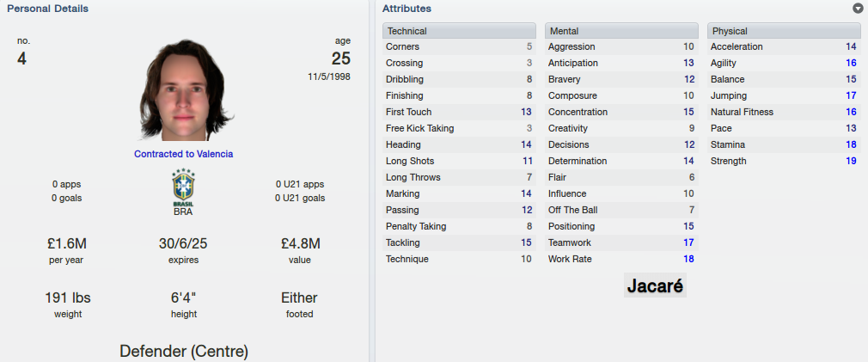Select the Work Rate attribute row
Screen dimensions: 868x362
pos(621,259)
